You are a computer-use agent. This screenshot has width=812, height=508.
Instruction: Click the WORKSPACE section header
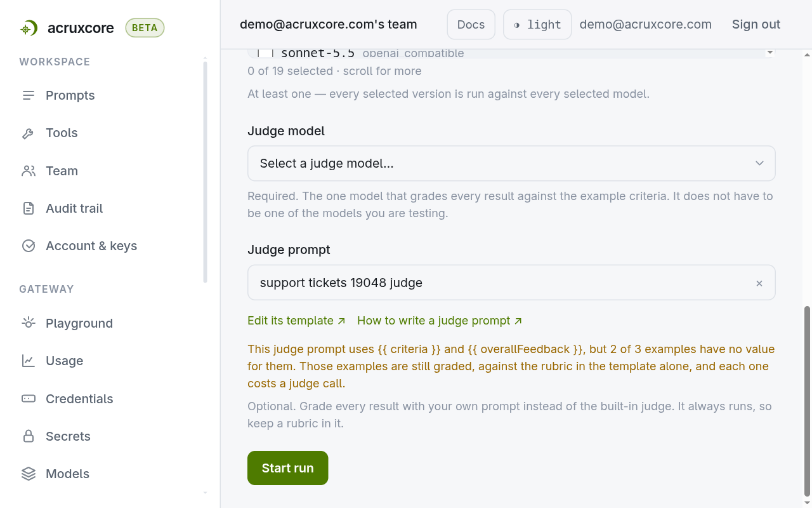pyautogui.click(x=55, y=62)
